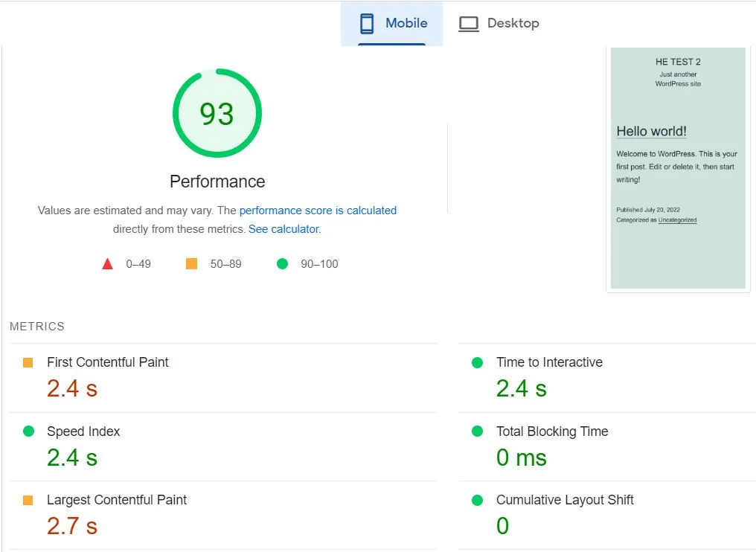The width and height of the screenshot is (756, 552).
Task: Click 'Uncategorized' in the preview
Action: [677, 220]
